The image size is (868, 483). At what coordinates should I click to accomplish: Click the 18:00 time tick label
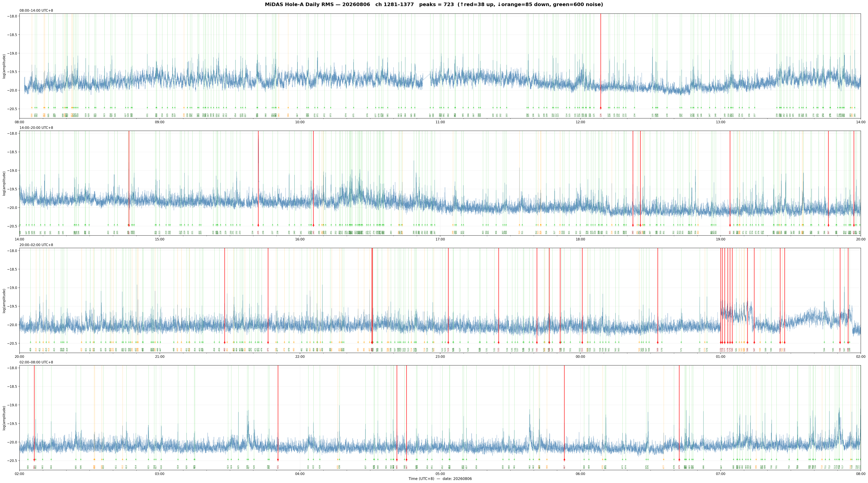(580, 239)
